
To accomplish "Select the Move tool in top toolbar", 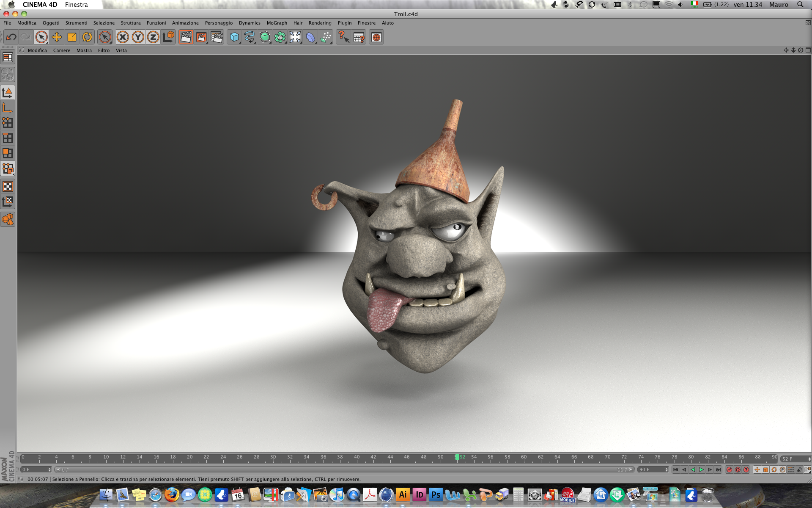I will (57, 37).
